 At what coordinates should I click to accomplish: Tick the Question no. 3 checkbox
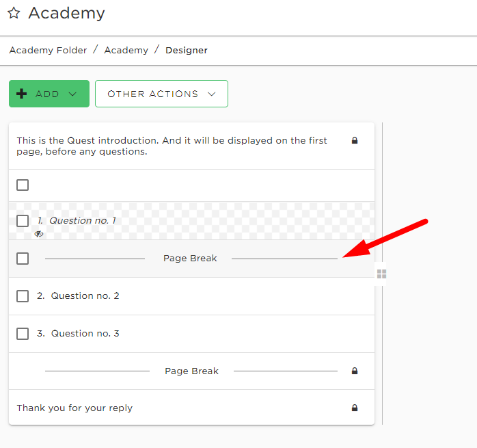[23, 334]
